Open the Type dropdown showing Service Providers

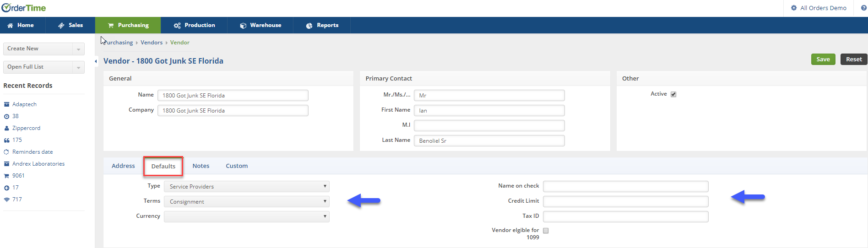247,186
